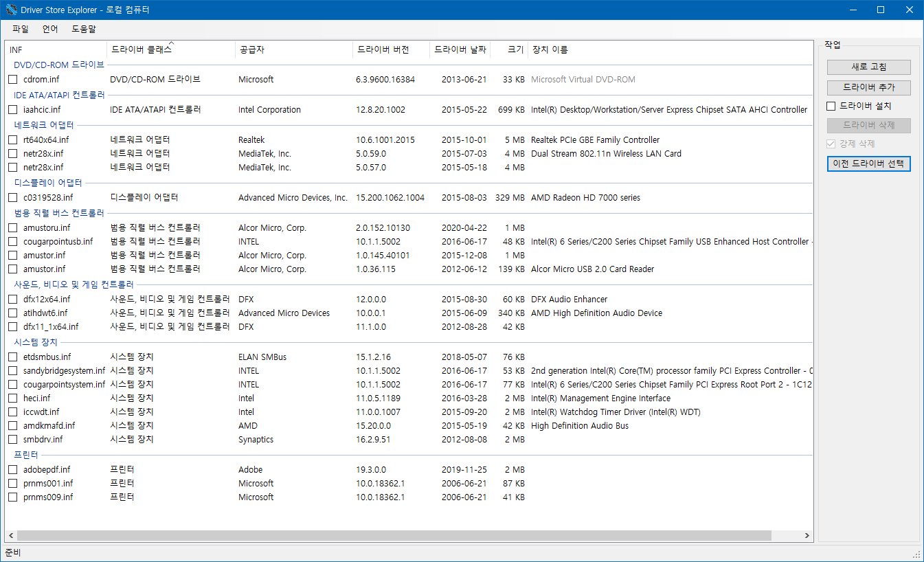Select the Intel(R) Management Engine Interface text
This screenshot has width=924, height=562.
pyautogui.click(x=600, y=398)
